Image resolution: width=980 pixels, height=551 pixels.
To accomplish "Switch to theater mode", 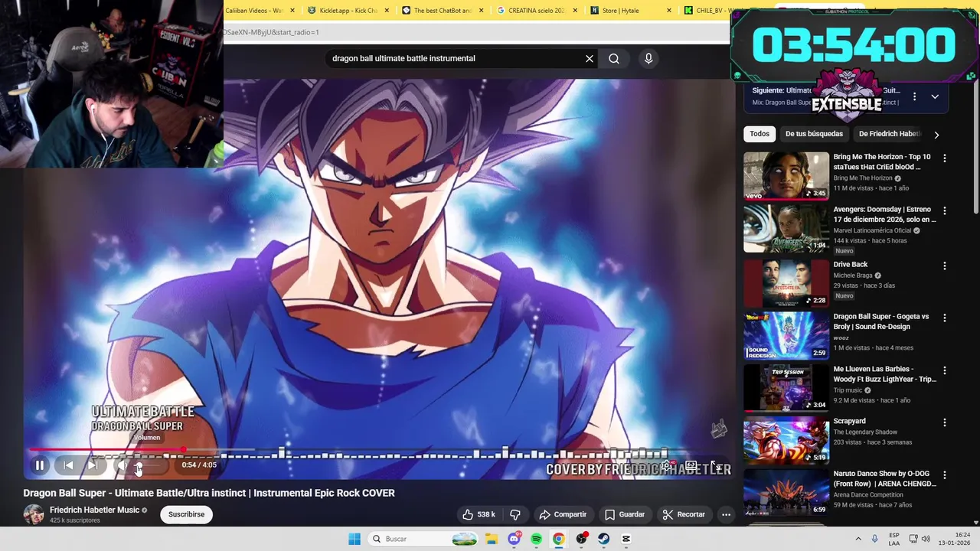I will (691, 465).
